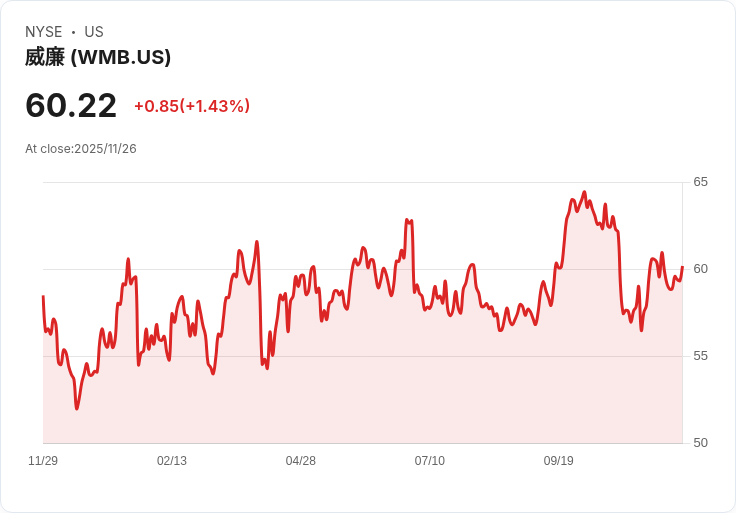The width and height of the screenshot is (736, 513).
Task: Click the final data point at chart's right end
Action: point(682,267)
